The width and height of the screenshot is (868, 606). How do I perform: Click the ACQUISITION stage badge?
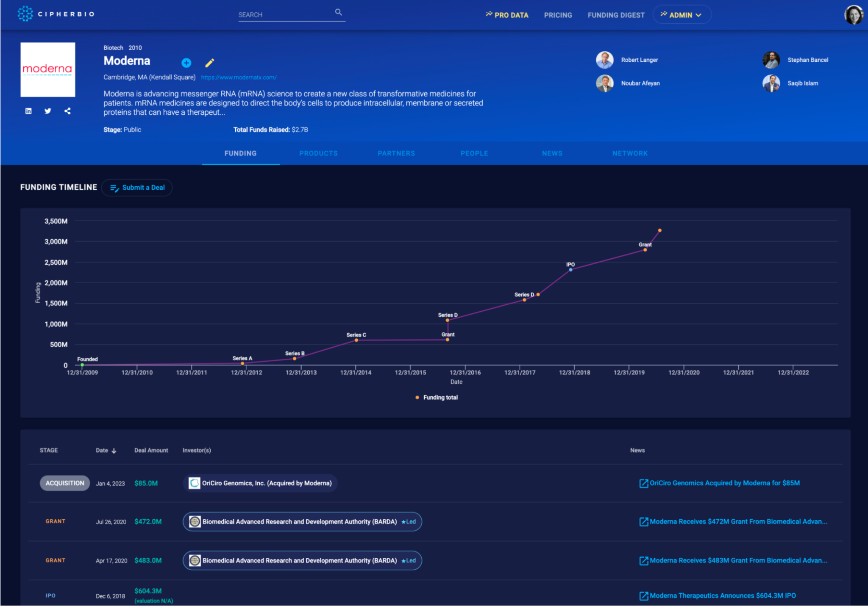pos(65,483)
